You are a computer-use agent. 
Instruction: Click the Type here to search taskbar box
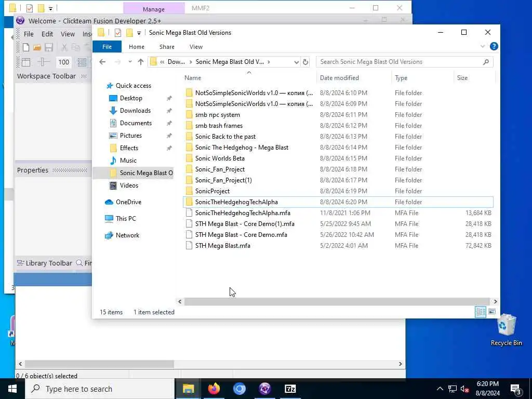point(100,389)
